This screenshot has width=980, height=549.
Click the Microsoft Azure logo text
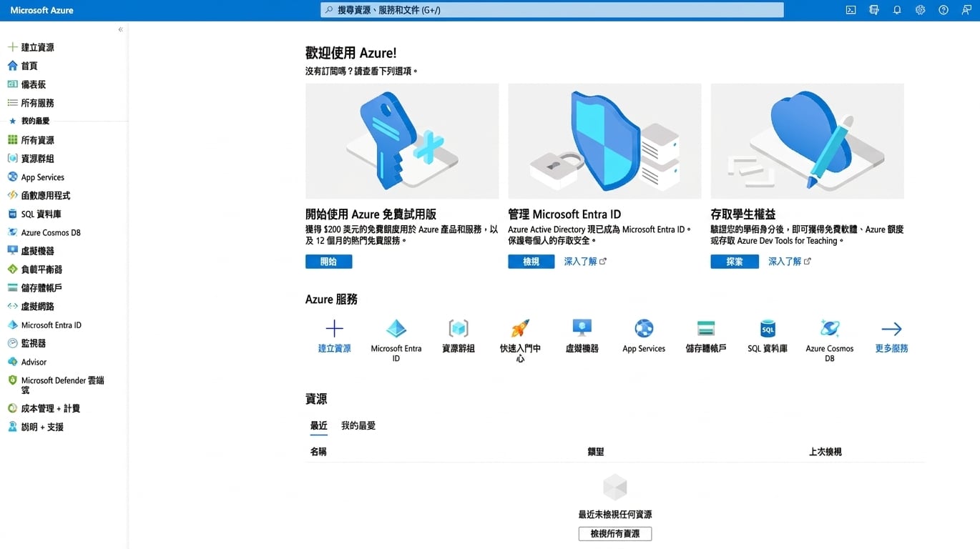pyautogui.click(x=41, y=10)
